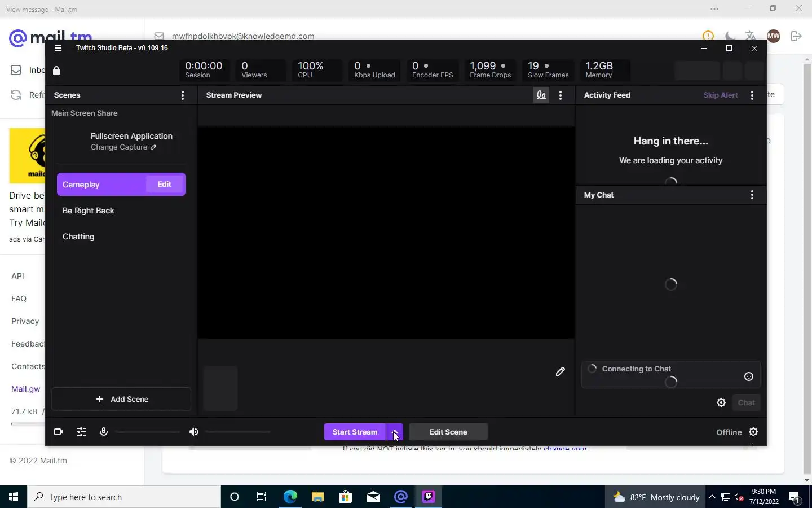This screenshot has width=812, height=508.
Task: Open Twitch Studio taskbar icon
Action: coord(429,497)
